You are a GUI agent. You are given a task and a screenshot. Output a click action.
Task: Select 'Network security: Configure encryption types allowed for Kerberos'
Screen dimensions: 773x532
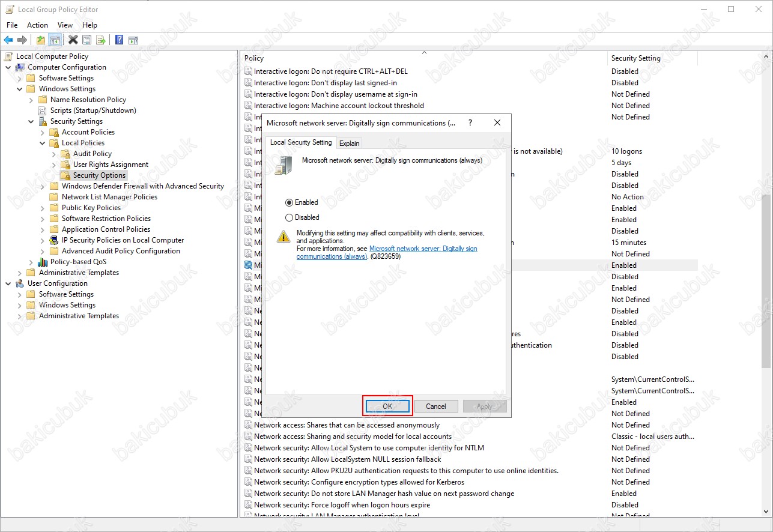[359, 482]
